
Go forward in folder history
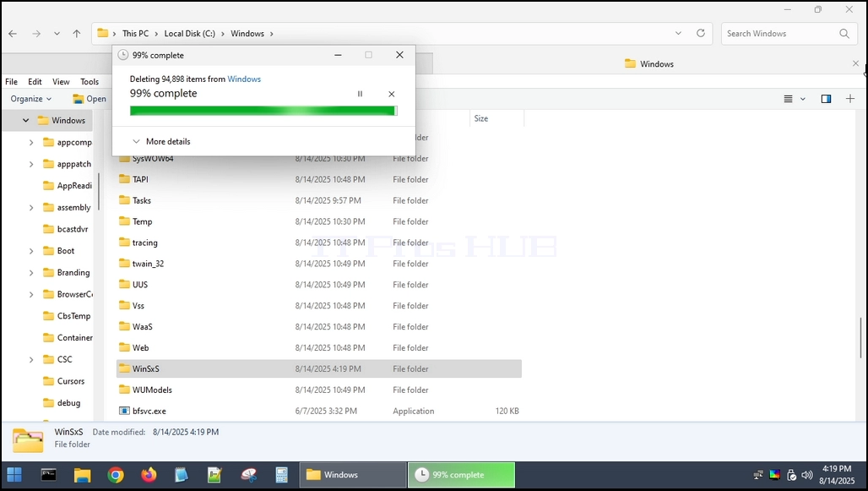(x=36, y=34)
